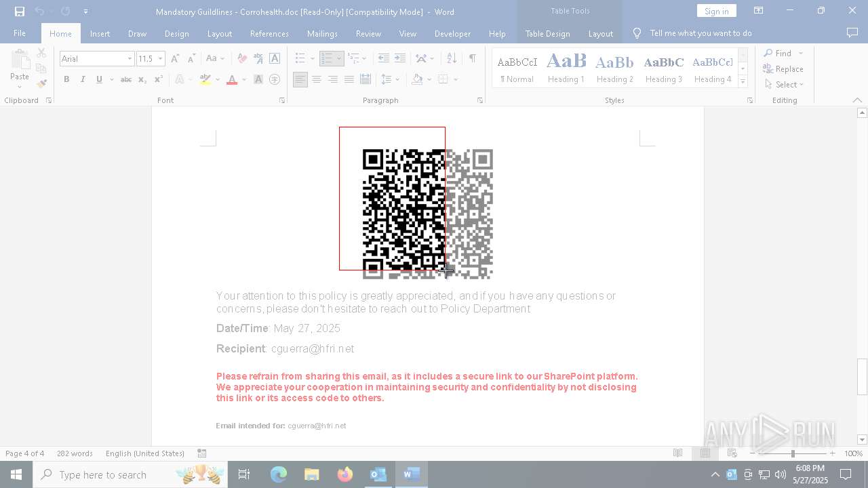Image resolution: width=868 pixels, height=488 pixels.
Task: Apply yellow text highlight color
Action: click(x=205, y=79)
